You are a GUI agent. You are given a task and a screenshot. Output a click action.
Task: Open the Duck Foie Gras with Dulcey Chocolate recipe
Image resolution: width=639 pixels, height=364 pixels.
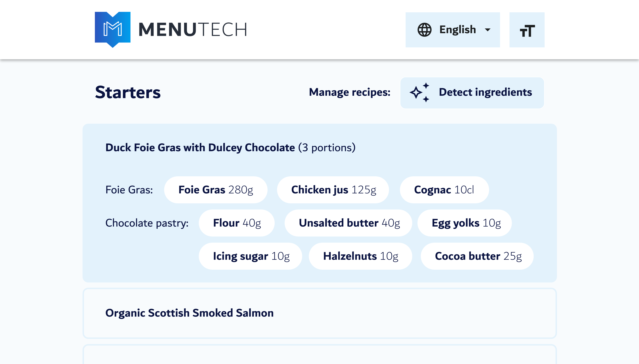[x=200, y=148]
